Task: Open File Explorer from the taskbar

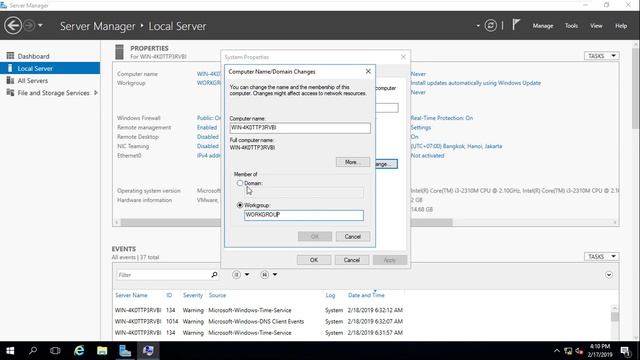Action: (x=102, y=351)
